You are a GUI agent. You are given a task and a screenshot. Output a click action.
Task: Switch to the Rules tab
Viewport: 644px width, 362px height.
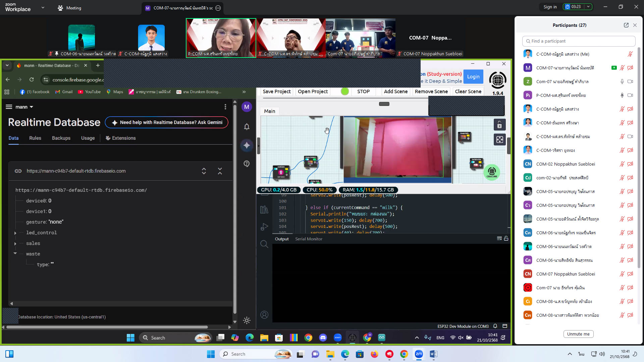click(x=35, y=138)
